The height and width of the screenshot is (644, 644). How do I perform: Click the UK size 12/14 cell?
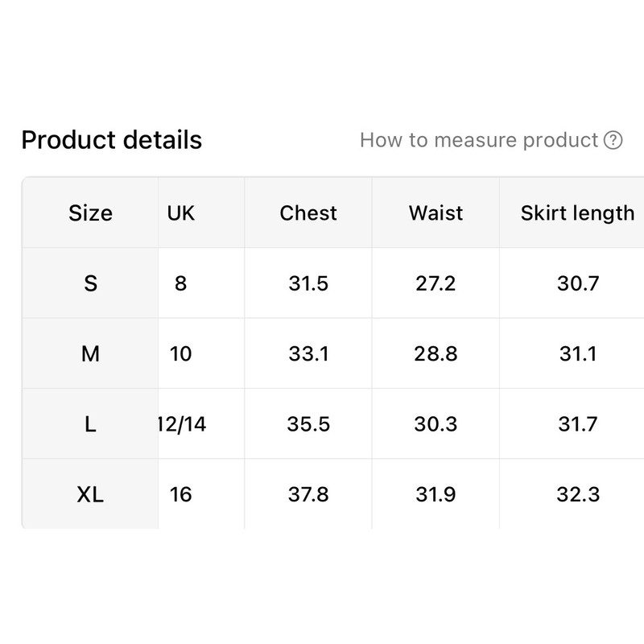(182, 423)
